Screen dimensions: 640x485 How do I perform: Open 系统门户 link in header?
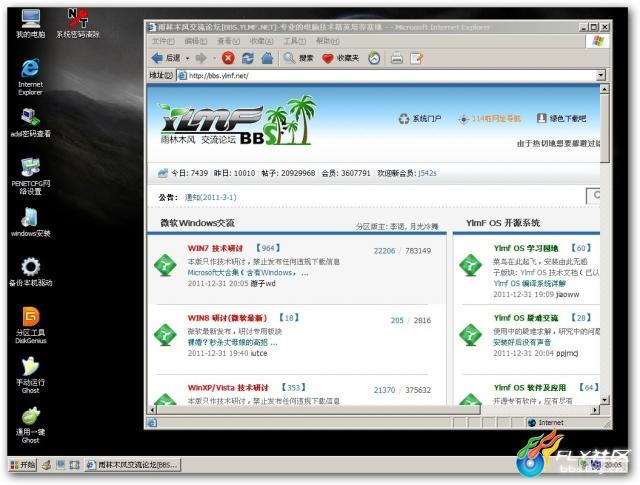pos(420,119)
